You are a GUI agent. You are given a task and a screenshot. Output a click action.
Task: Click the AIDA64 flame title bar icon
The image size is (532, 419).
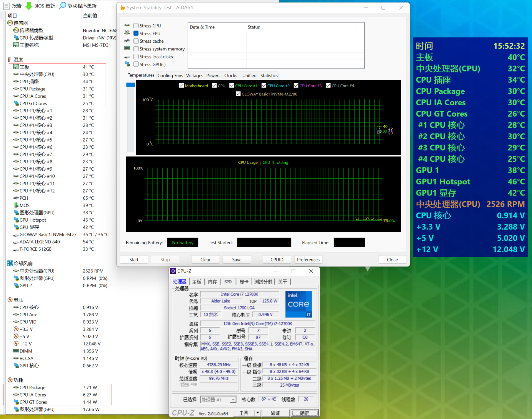tap(123, 7)
